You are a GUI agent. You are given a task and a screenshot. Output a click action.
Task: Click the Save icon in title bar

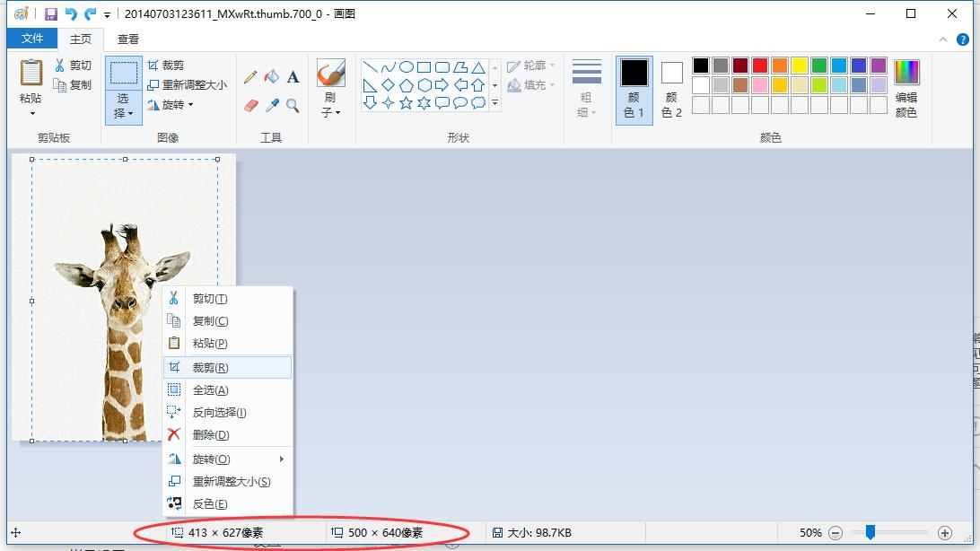click(x=51, y=13)
